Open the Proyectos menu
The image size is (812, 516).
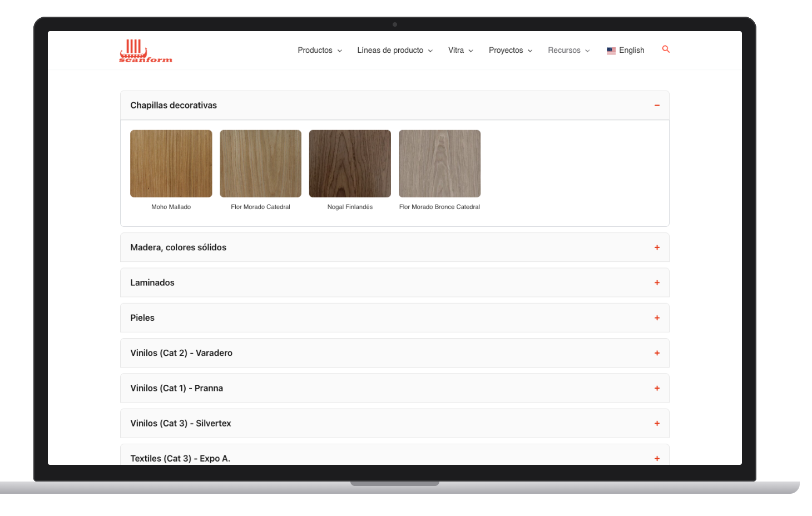(x=511, y=50)
